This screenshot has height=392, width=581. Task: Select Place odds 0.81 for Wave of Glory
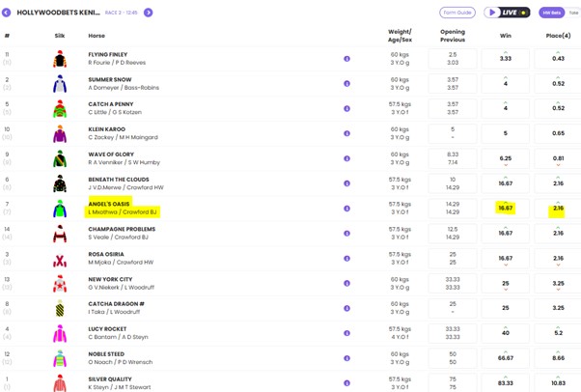558,158
